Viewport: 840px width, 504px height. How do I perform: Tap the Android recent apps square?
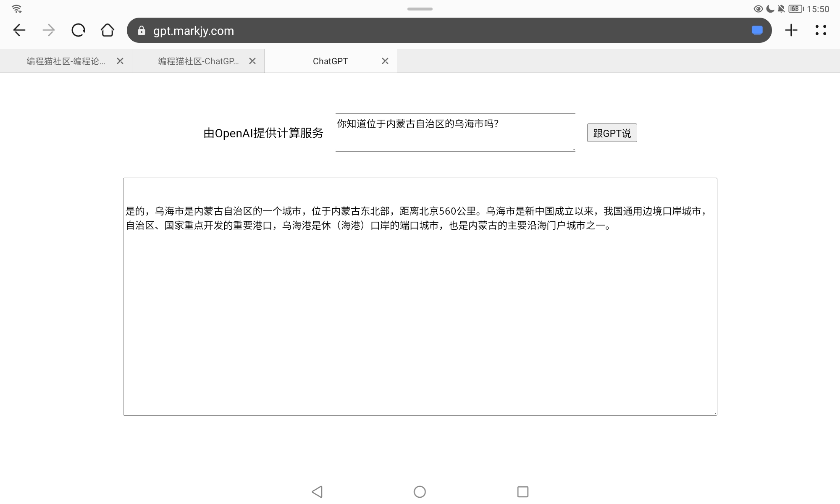tap(523, 492)
